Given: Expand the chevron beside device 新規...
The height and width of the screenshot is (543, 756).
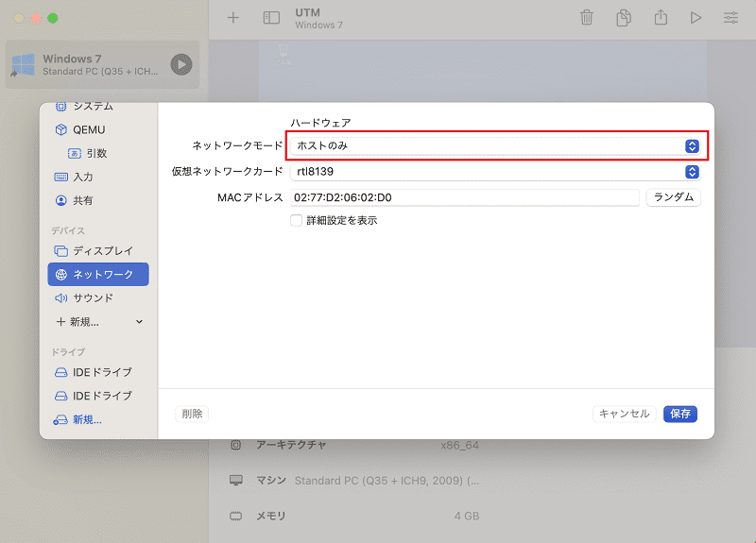Looking at the screenshot, I should click(x=139, y=321).
